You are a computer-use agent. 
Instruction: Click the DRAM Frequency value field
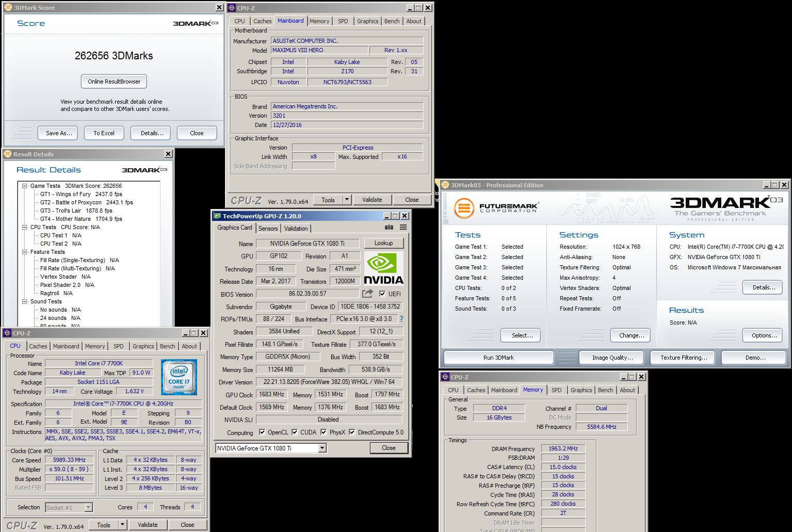tap(563, 448)
